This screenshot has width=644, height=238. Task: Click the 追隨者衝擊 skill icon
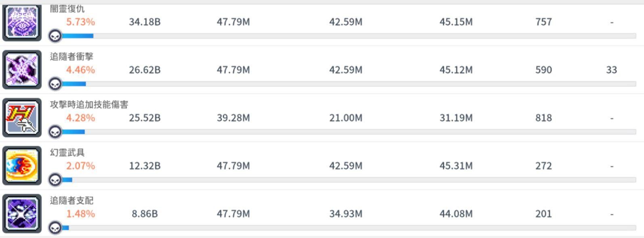[x=22, y=70]
